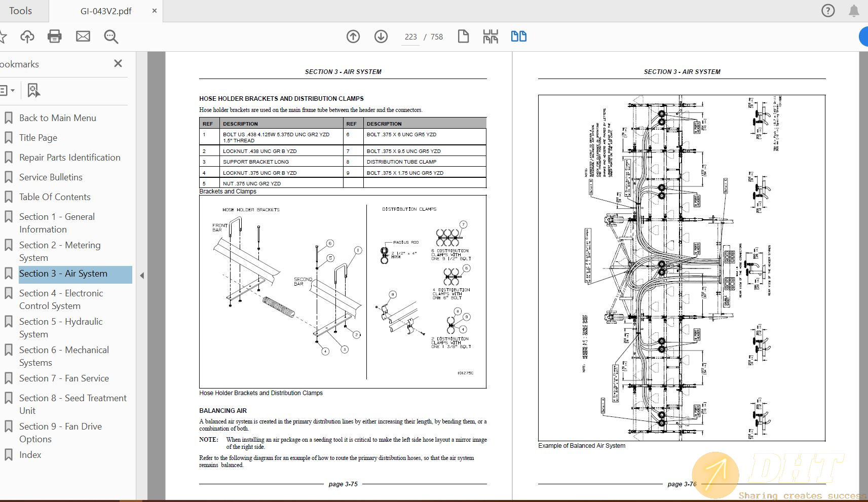Open the search magnifier tool
This screenshot has height=502, width=868.
pyautogui.click(x=111, y=36)
